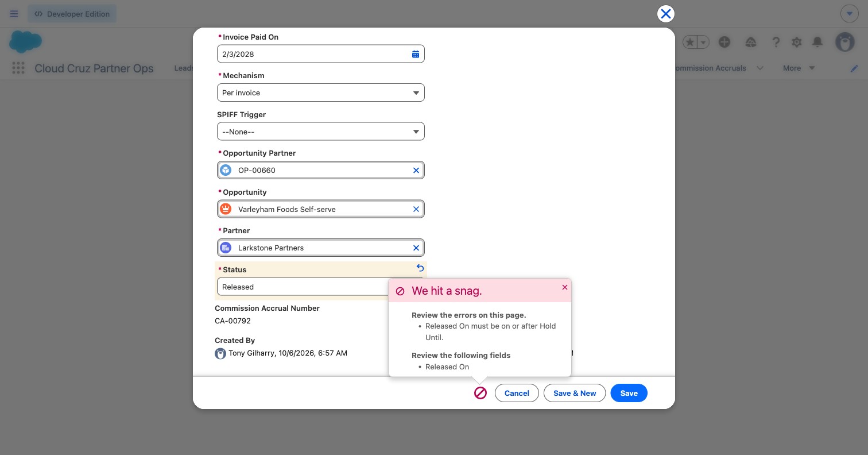868x455 pixels.
Task: Cancel the record edit
Action: [x=517, y=393]
